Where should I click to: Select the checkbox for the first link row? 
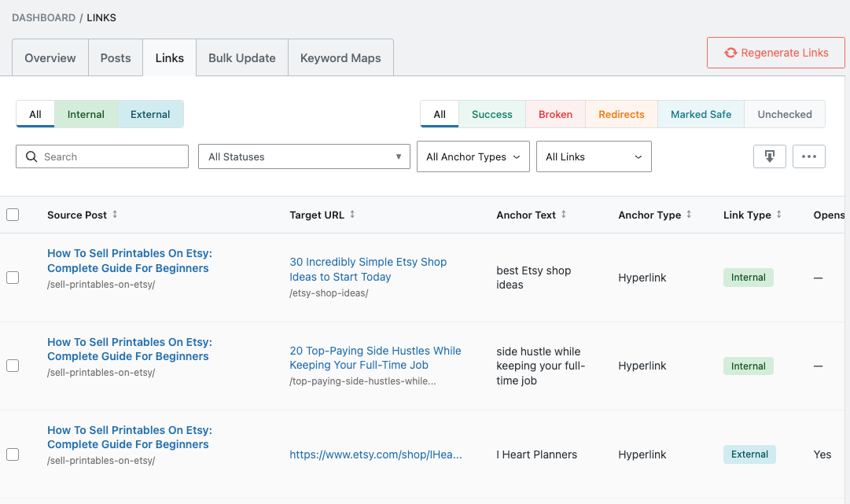tap(13, 277)
